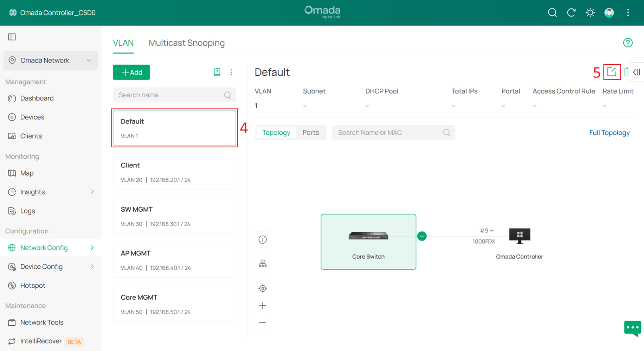This screenshot has width=644, height=351.
Task: Switch to the Ports tab
Action: coord(310,132)
